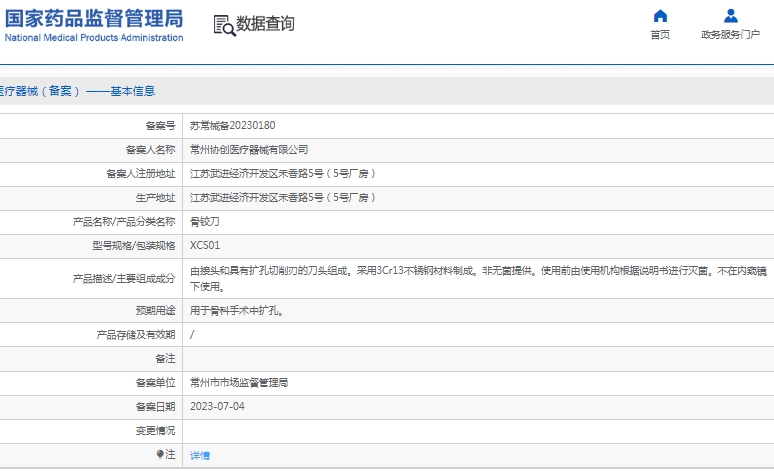
Task: Click the 生产地址 address value
Action: coord(283,198)
